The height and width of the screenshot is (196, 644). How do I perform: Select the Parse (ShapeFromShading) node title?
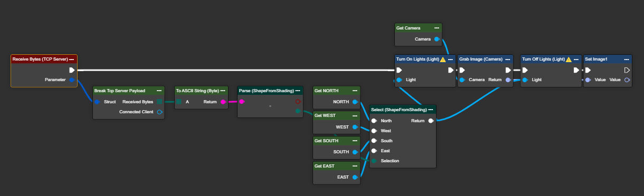pos(267,91)
